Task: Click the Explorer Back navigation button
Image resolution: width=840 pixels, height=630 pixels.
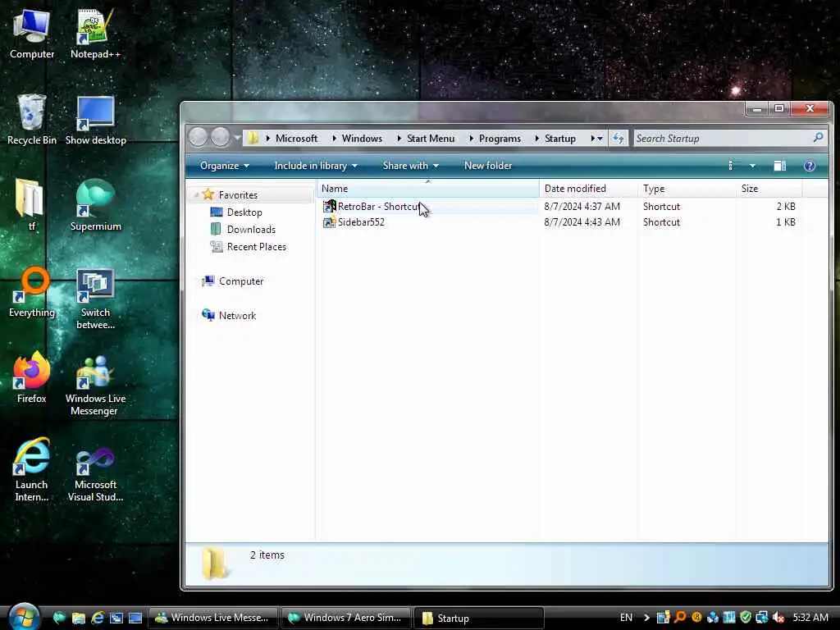Action: click(x=199, y=138)
